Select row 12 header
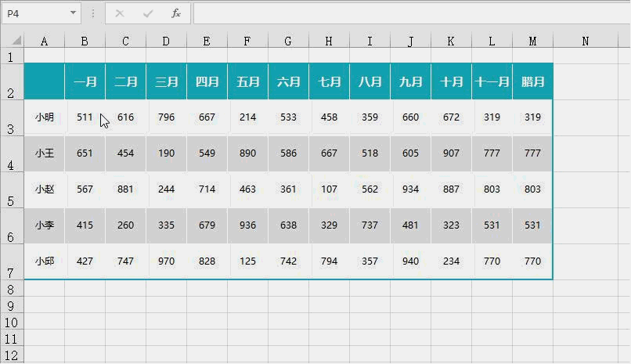The image size is (631, 364). click(11, 355)
